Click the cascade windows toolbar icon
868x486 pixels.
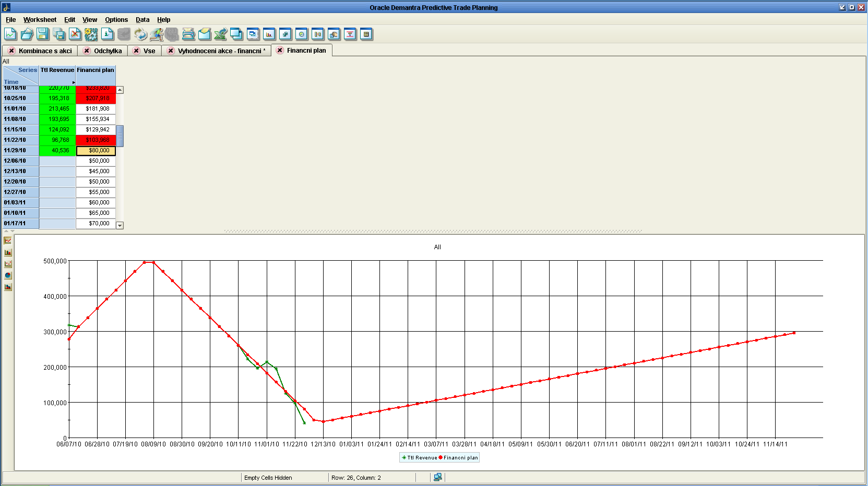pyautogui.click(x=237, y=34)
